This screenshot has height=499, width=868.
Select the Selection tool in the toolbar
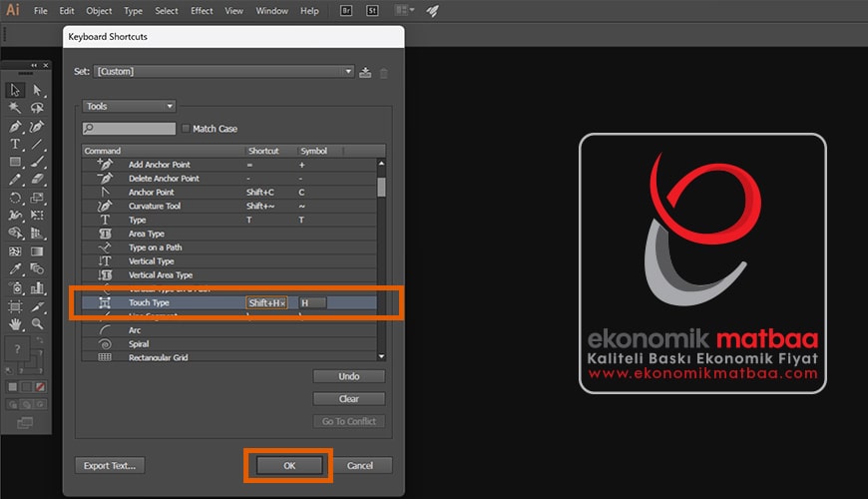(15, 91)
